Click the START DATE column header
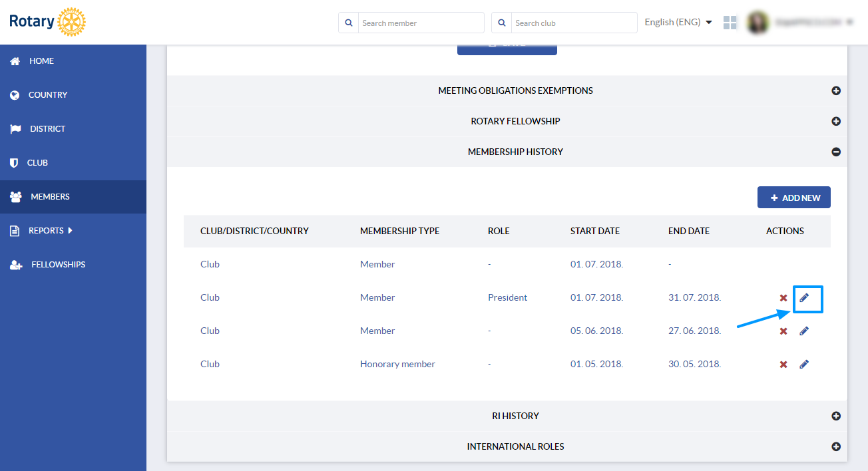 (x=595, y=232)
